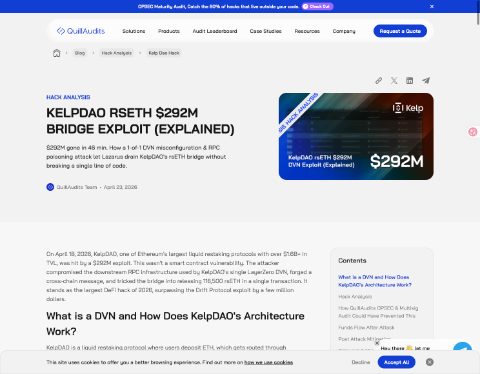Viewport: 480px width, 374px height.
Task: Click the HACK ANALYSIS category label
Action: (68, 97)
